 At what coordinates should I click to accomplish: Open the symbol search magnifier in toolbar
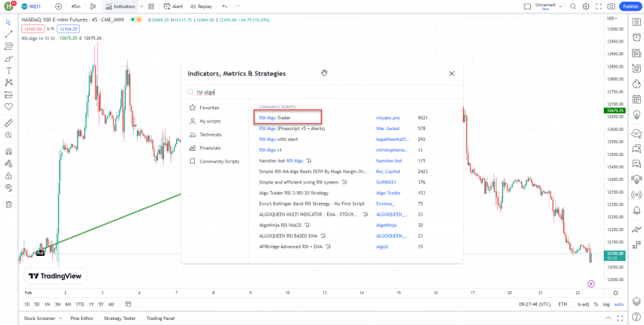click(573, 6)
